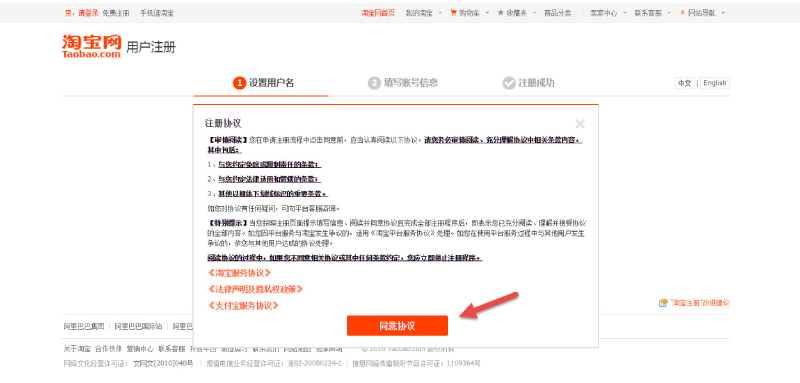Open 商品分类 in the top bar
The height and width of the screenshot is (383, 800).
pyautogui.click(x=558, y=13)
